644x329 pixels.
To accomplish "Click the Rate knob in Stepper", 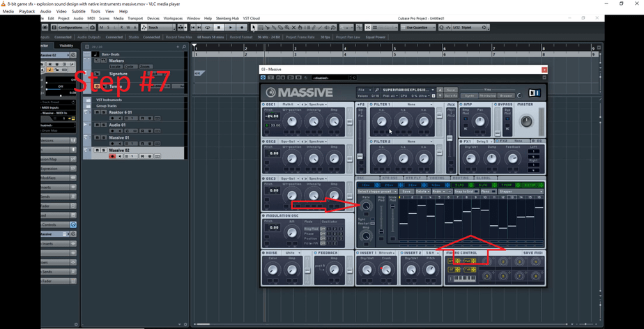I will pos(365,206).
